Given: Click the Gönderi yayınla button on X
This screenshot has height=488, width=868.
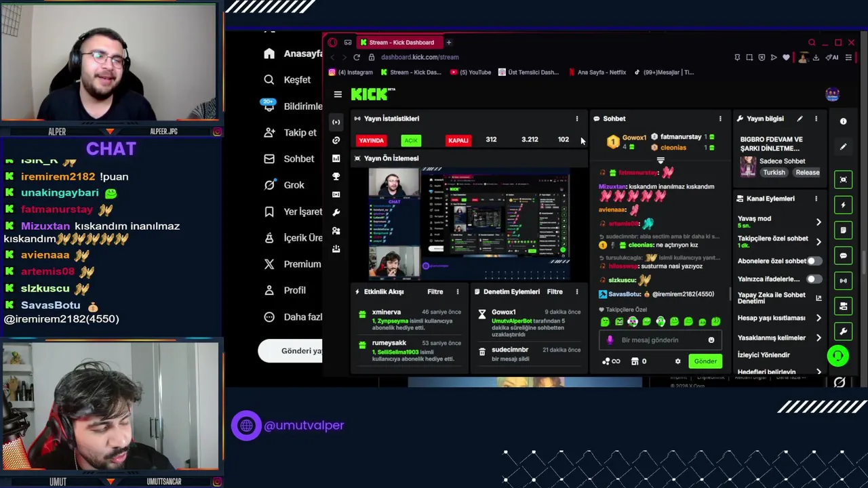Looking at the screenshot, I should tap(290, 351).
